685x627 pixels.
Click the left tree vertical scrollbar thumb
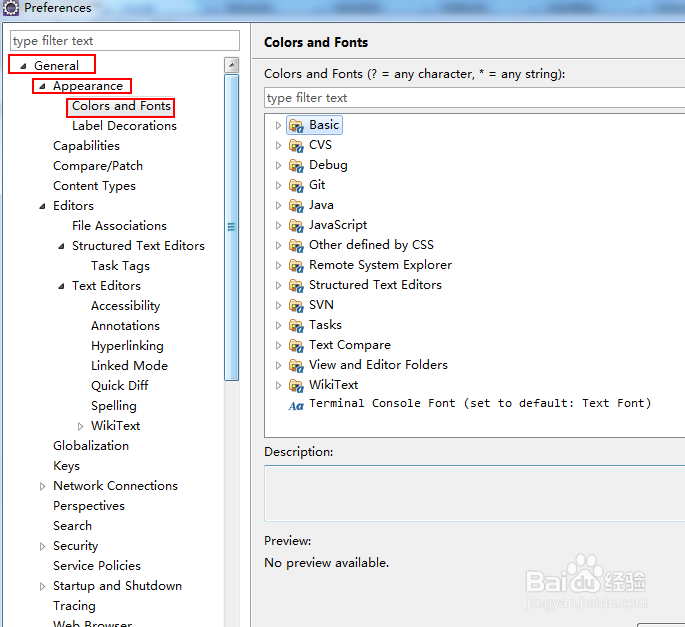pyautogui.click(x=232, y=227)
